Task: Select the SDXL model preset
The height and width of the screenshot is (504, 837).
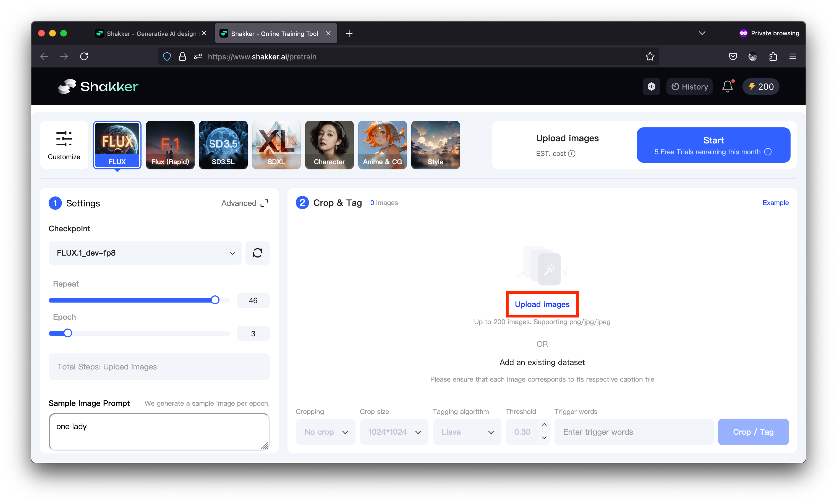Action: pos(276,145)
